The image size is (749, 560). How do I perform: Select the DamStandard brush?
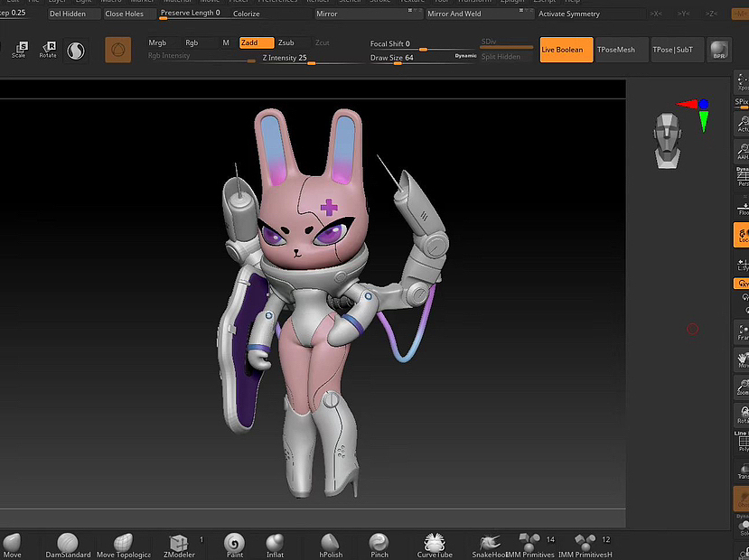click(68, 546)
